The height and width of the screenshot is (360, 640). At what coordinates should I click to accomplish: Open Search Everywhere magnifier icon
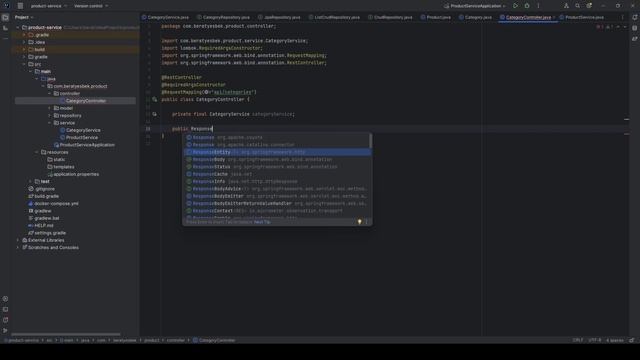point(578,6)
